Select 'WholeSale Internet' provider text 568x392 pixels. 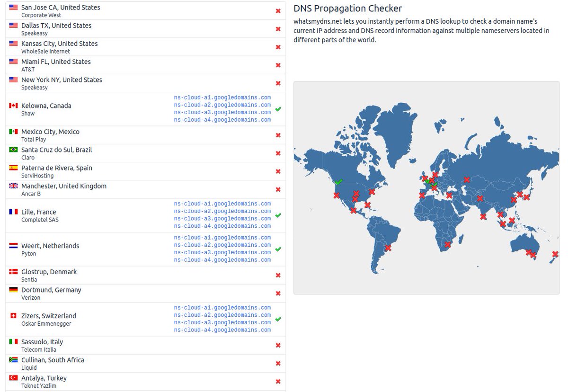click(45, 51)
